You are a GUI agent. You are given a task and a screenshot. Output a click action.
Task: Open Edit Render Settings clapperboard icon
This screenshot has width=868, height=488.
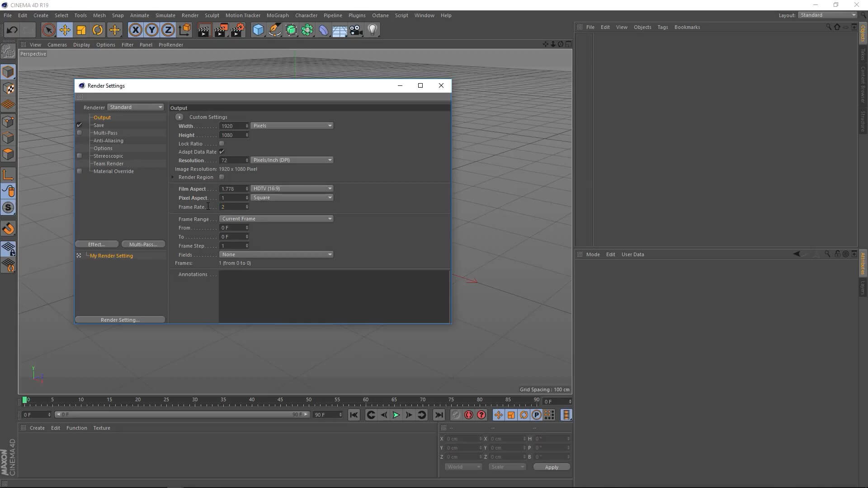tap(237, 30)
